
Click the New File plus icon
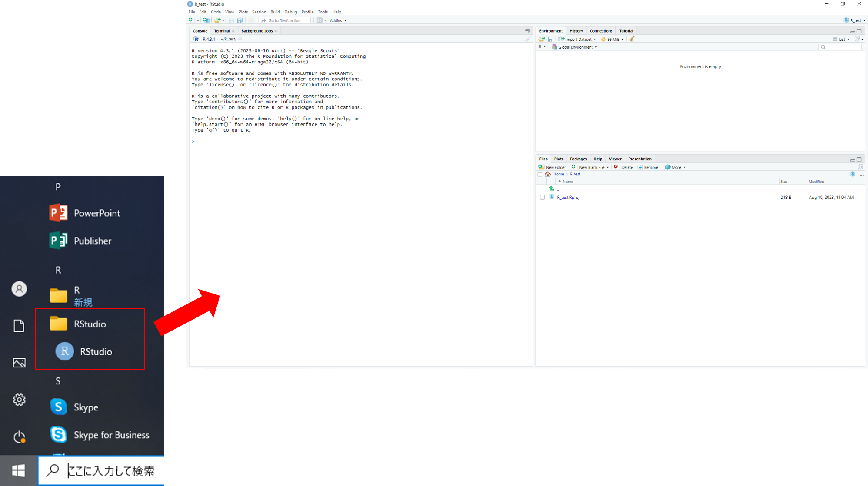click(x=191, y=20)
